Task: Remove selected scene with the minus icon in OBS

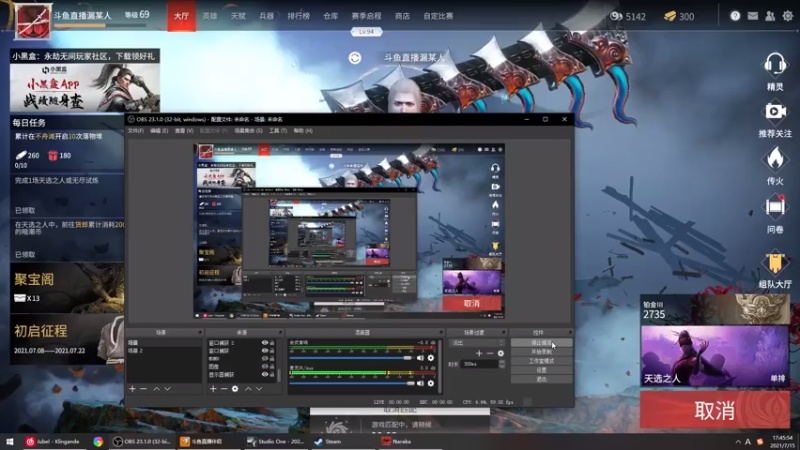Action: point(143,389)
